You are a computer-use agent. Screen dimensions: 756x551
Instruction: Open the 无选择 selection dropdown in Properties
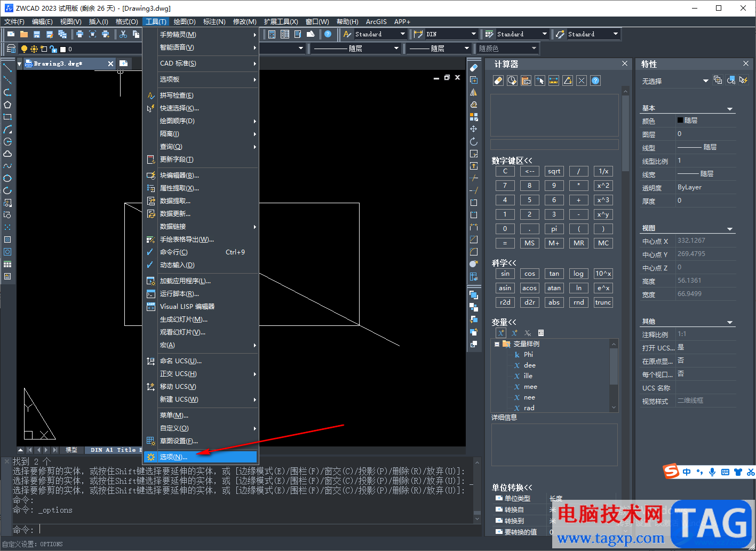(675, 81)
